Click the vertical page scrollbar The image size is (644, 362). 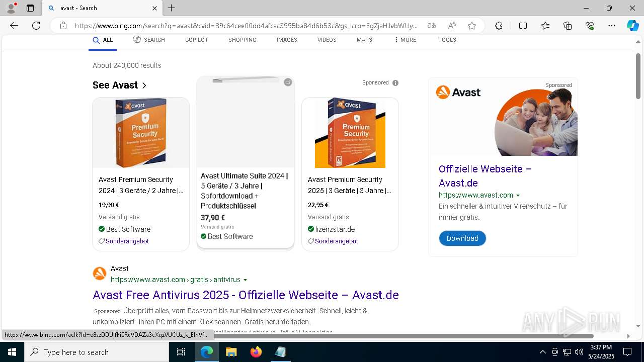pos(638,76)
